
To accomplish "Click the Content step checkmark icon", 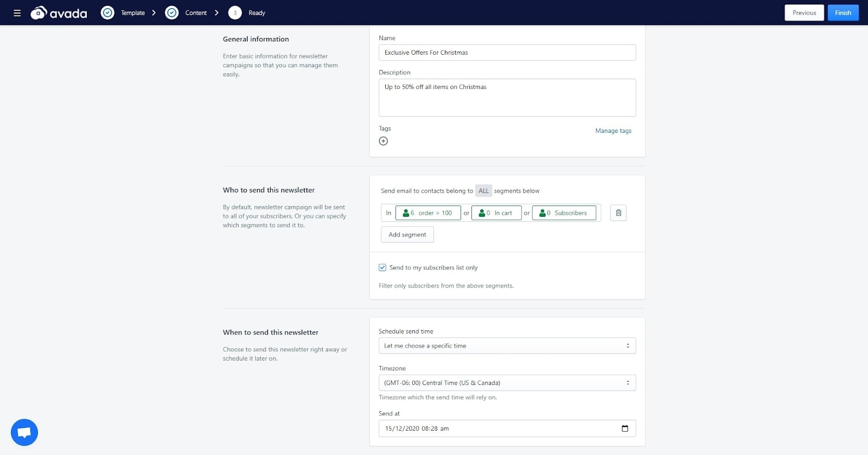I will pyautogui.click(x=172, y=13).
